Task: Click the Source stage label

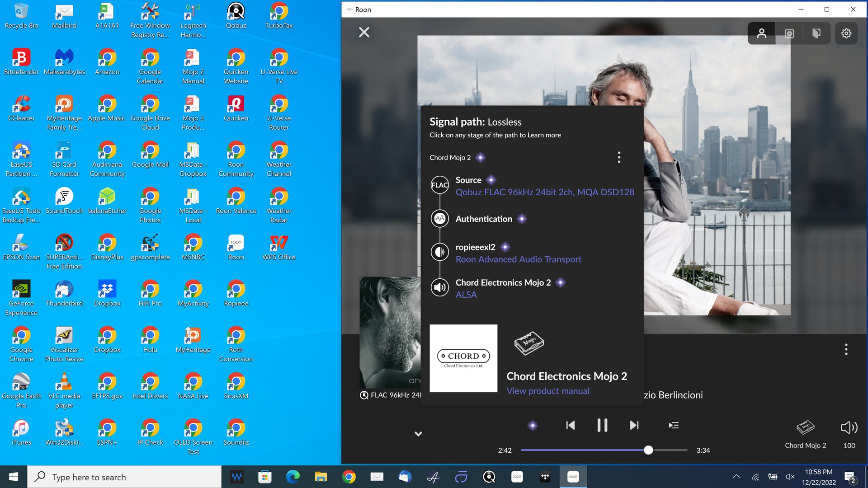Action: 468,180
